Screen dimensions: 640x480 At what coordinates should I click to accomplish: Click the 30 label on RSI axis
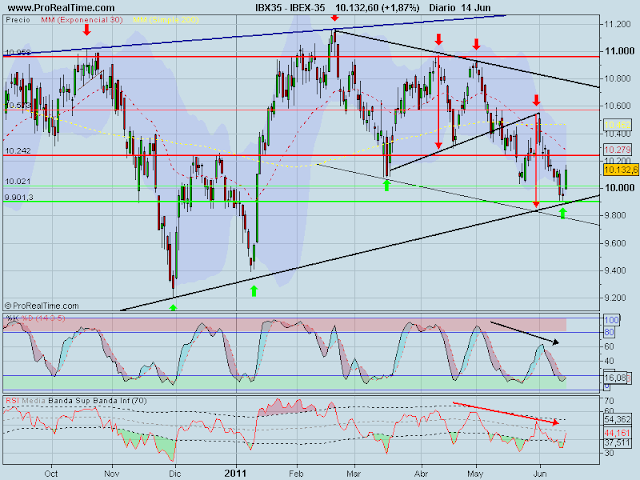(609, 453)
